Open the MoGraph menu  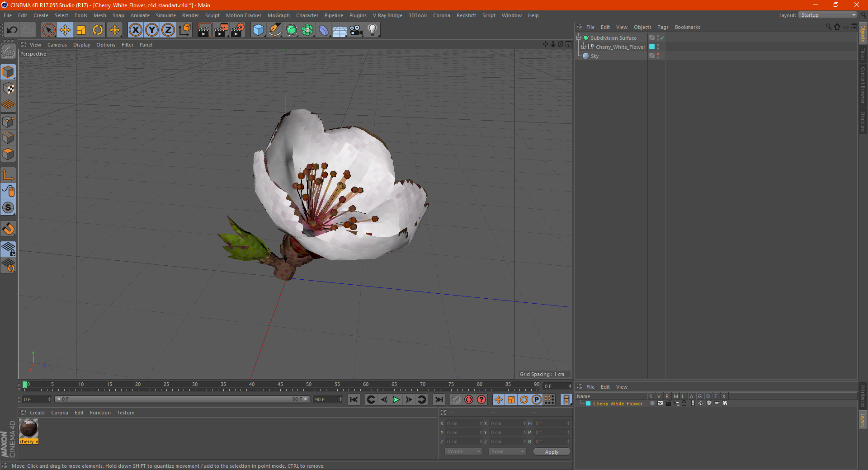click(278, 15)
